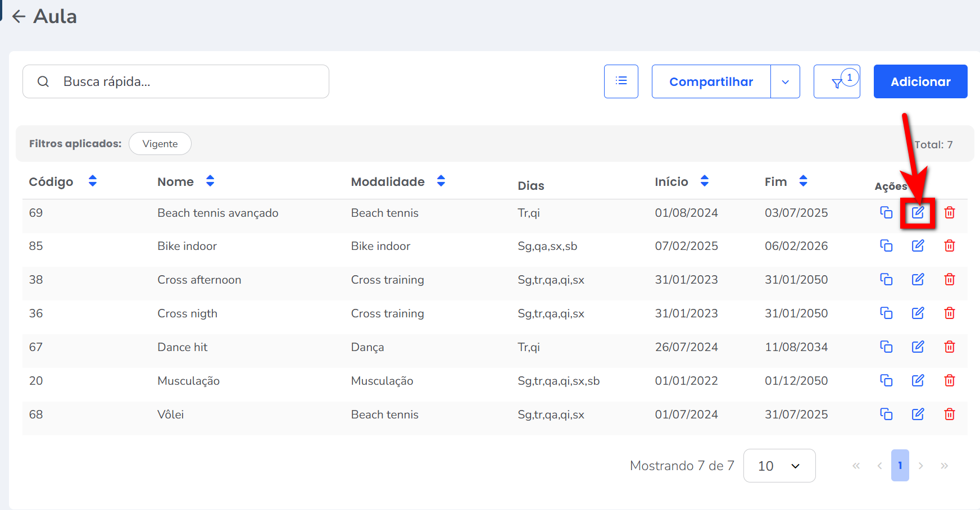Sort the table by Código

pyautogui.click(x=93, y=181)
